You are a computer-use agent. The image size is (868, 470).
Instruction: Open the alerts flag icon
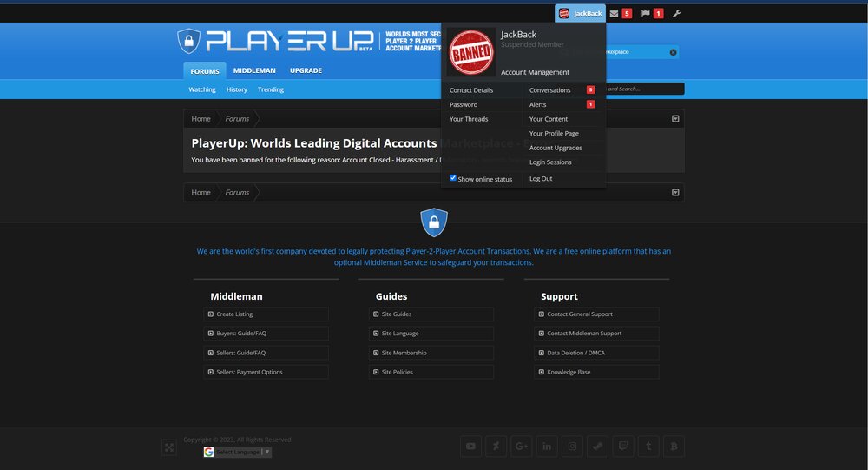[645, 13]
